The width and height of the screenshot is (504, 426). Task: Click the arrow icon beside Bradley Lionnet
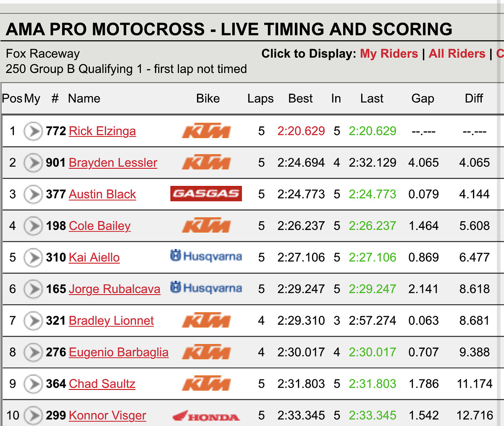(33, 321)
